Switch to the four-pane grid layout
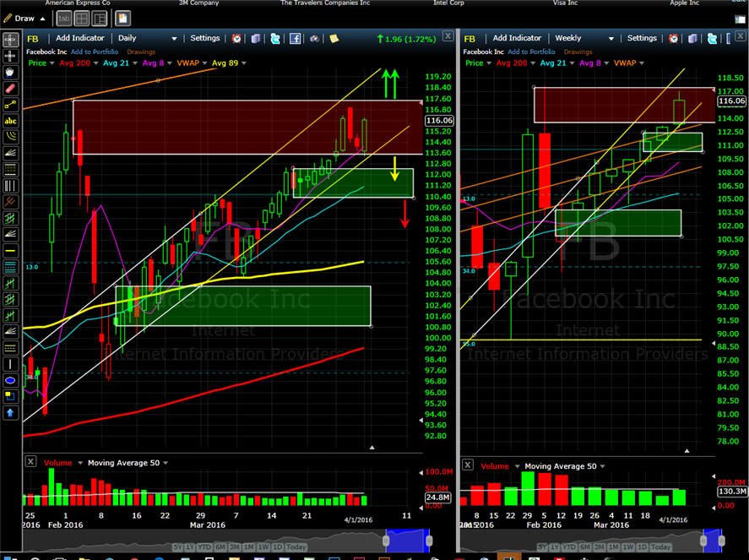This screenshot has width=749, height=560. [x=82, y=19]
